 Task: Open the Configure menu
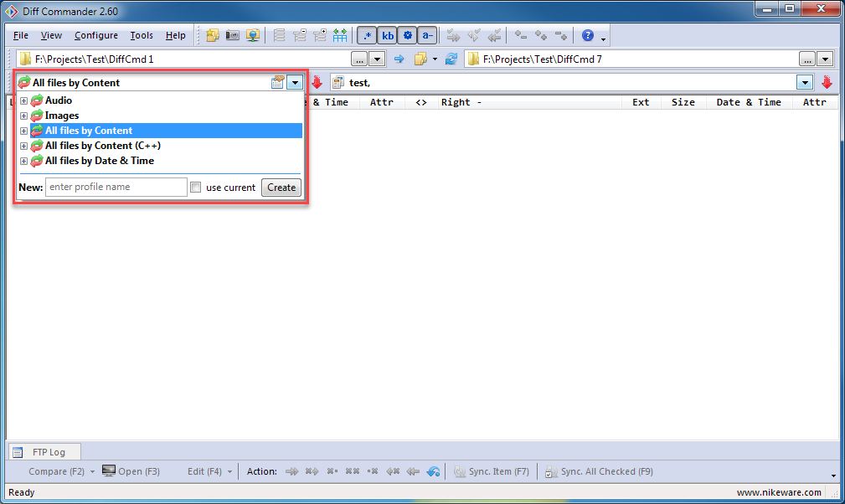pos(95,35)
